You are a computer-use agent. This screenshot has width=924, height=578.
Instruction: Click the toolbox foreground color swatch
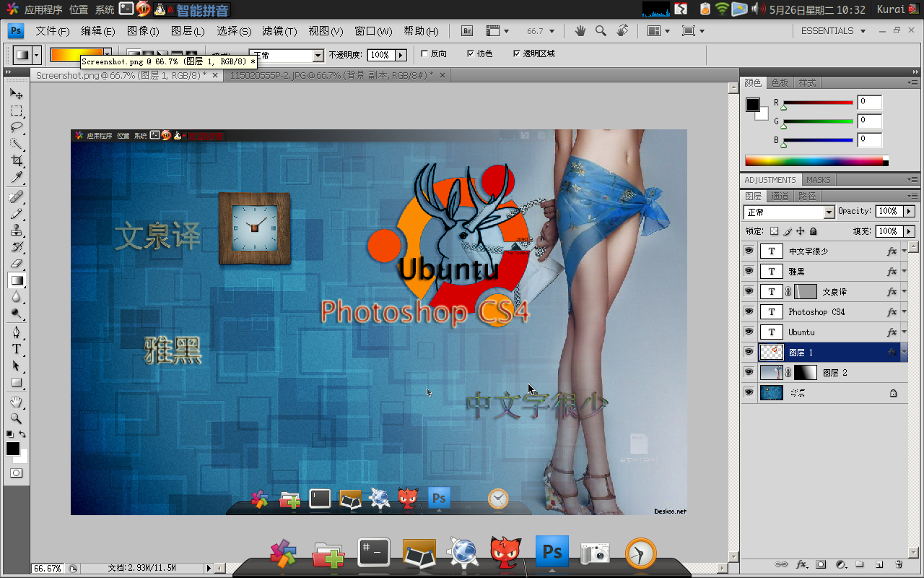coord(13,449)
